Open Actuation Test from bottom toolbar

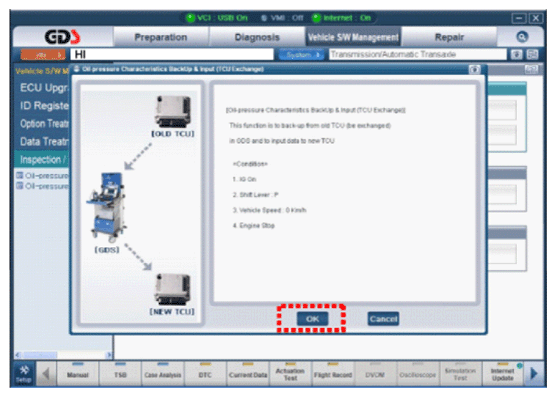tap(290, 374)
